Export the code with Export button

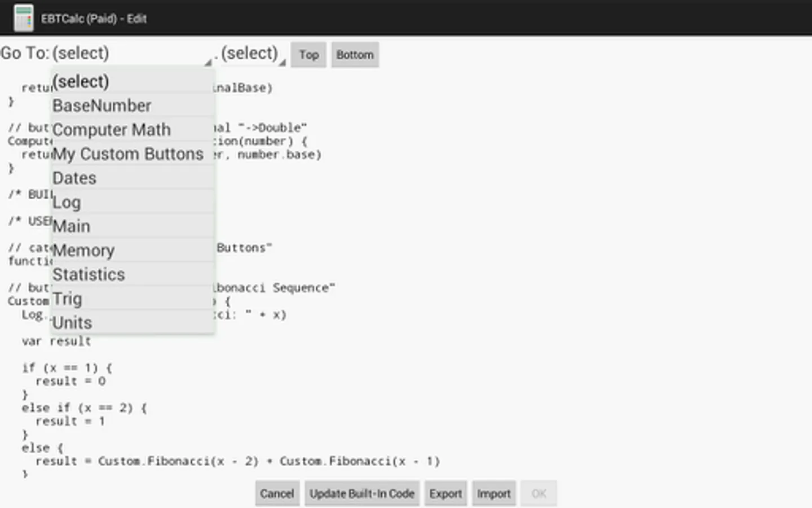pyautogui.click(x=445, y=494)
